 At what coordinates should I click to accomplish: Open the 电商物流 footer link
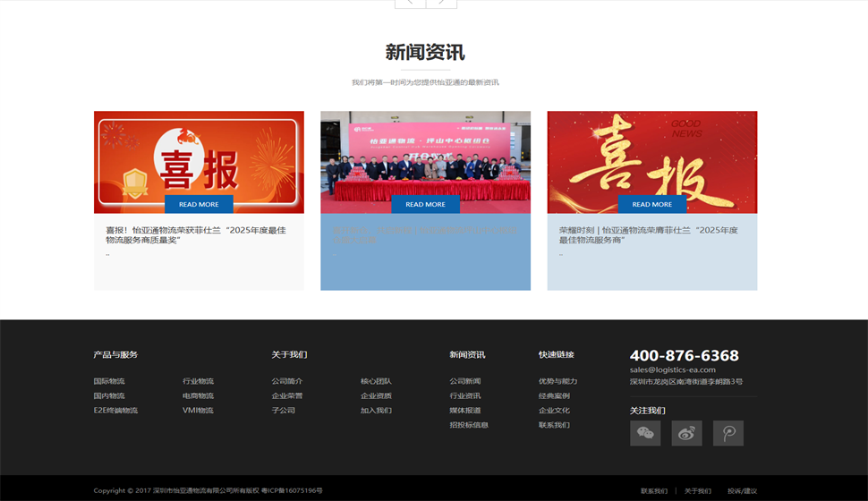click(198, 395)
